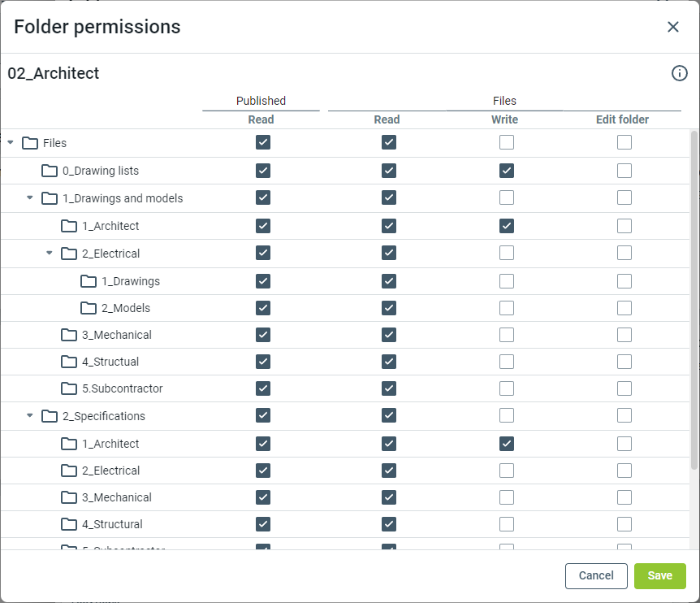Image resolution: width=700 pixels, height=603 pixels.
Task: Enable Edit folder for 2_Electrical under Drawings and models
Action: [x=624, y=253]
